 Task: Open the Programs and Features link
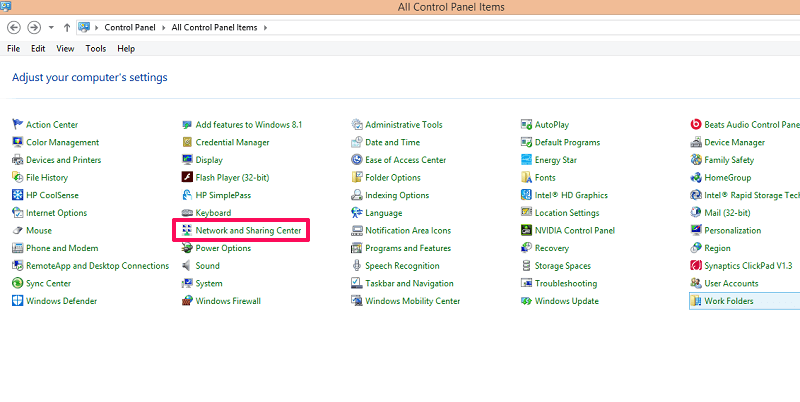[x=408, y=248]
